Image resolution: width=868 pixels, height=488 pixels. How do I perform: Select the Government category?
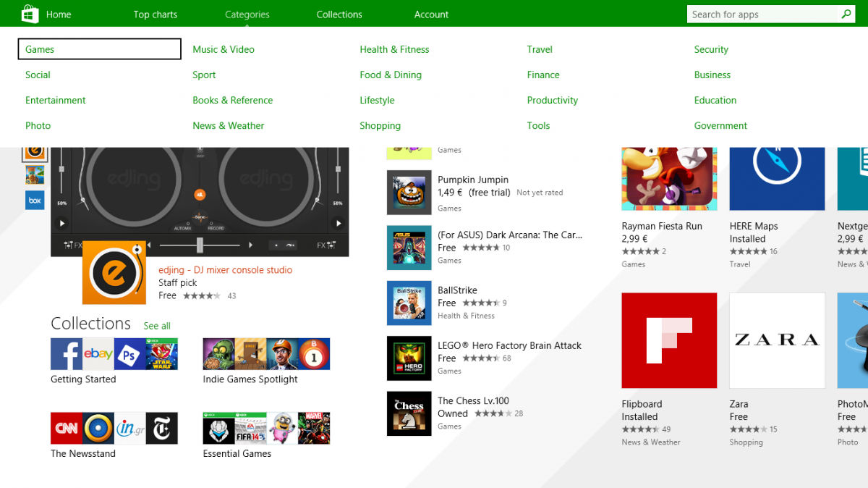pyautogui.click(x=720, y=125)
